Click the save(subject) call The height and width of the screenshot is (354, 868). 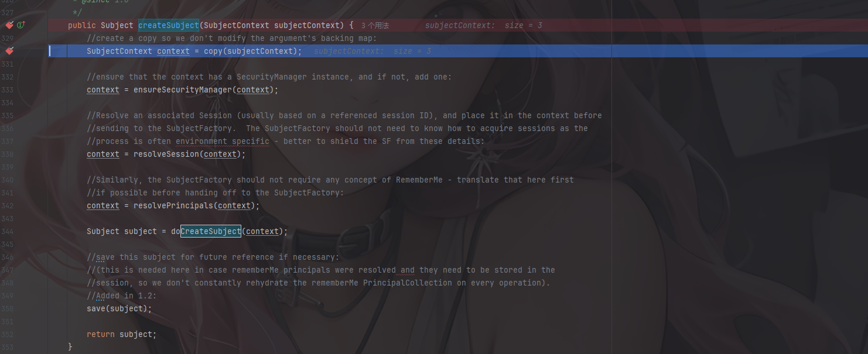pyautogui.click(x=119, y=308)
